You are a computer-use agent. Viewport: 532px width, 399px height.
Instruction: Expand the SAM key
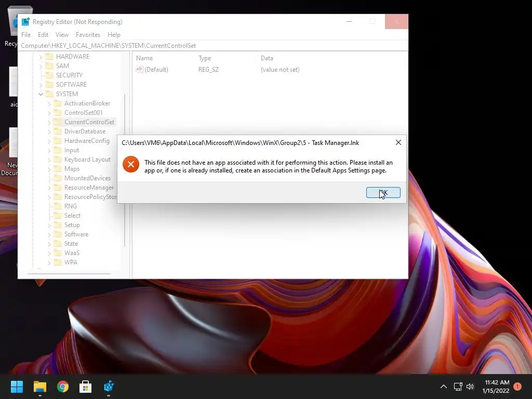click(x=41, y=66)
